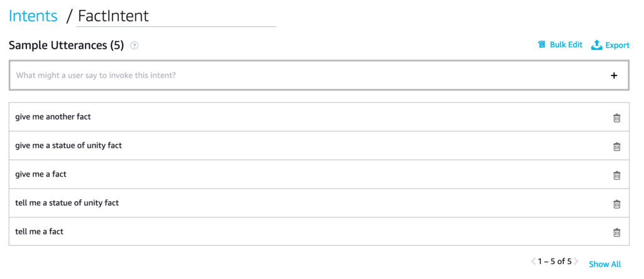Click Show All utterances link
The height and width of the screenshot is (279, 644).
pyautogui.click(x=604, y=264)
